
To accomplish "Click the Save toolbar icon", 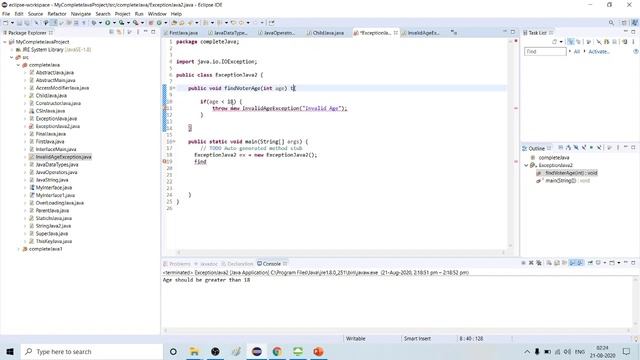I will point(19,23).
